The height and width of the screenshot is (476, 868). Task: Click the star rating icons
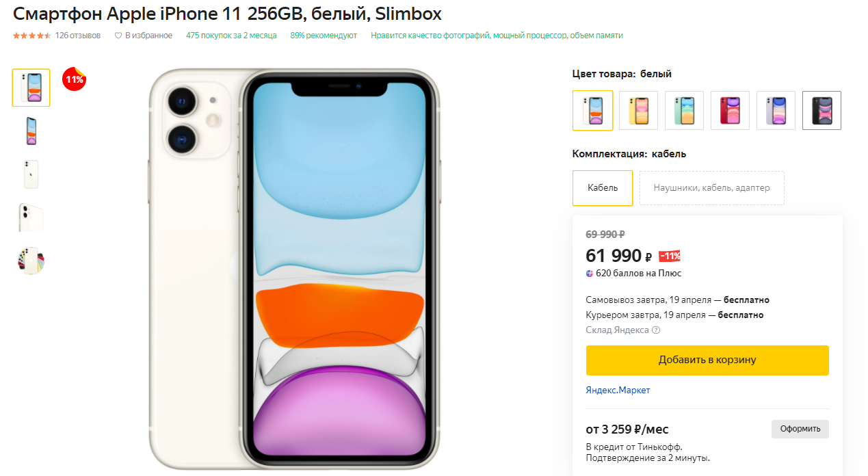point(31,36)
